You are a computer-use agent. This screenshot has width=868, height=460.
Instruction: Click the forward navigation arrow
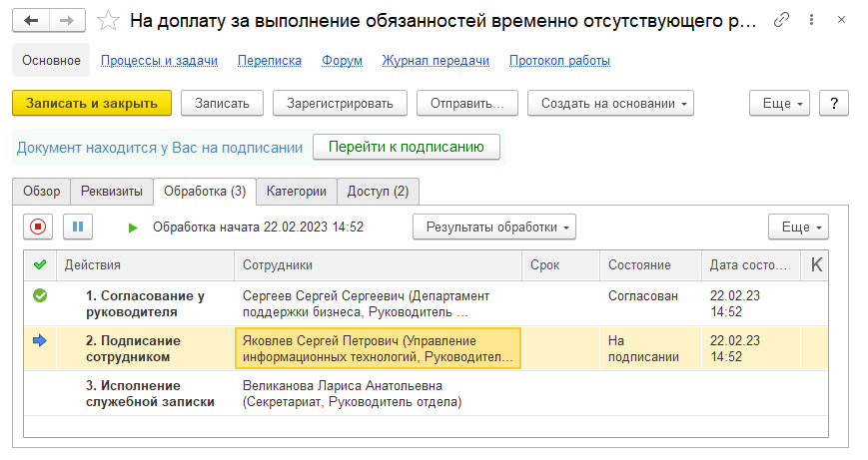tap(66, 20)
